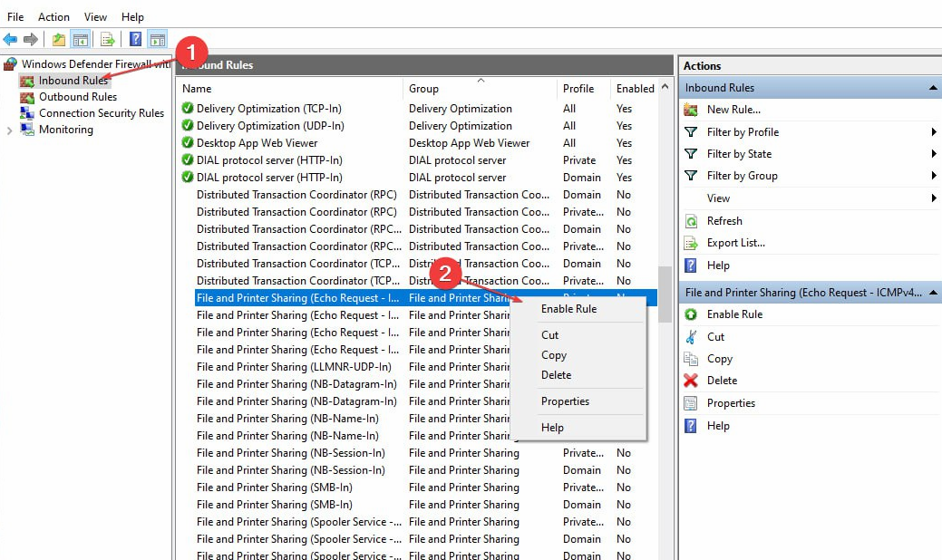Click the Copy icon in Actions pane
Viewport: 942px width, 560px height.
tap(691, 359)
